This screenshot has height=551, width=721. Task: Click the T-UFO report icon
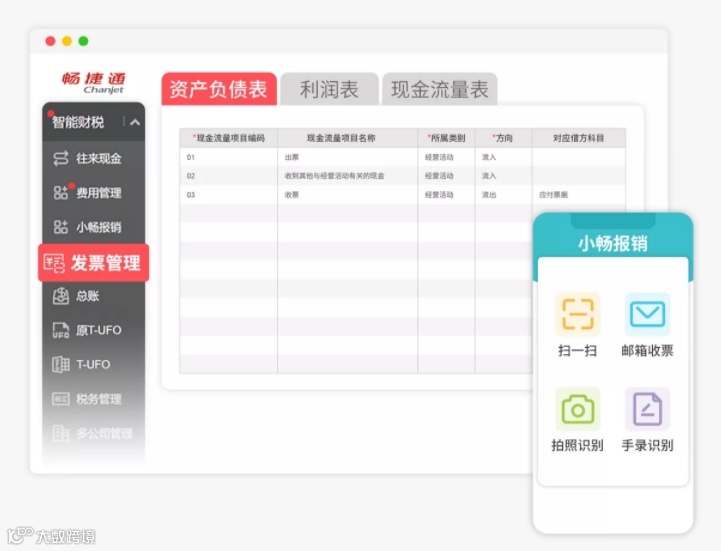61,364
